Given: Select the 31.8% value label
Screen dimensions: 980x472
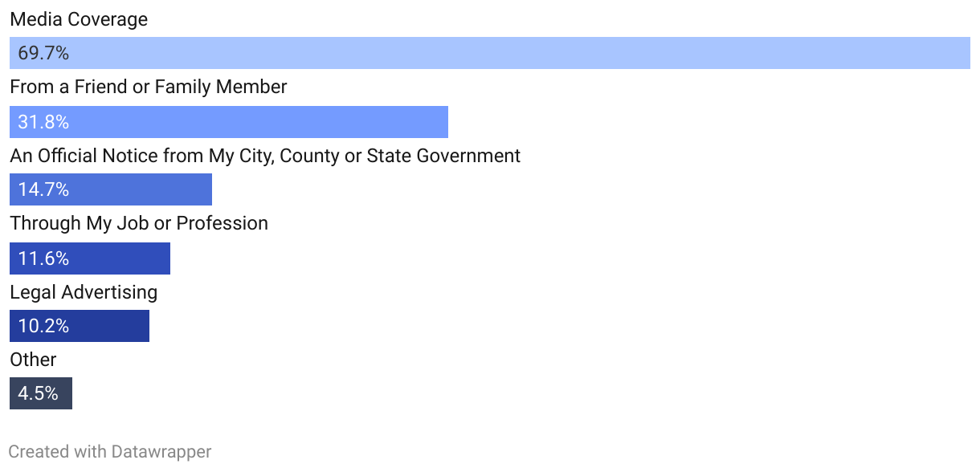Looking at the screenshot, I should tap(43, 123).
